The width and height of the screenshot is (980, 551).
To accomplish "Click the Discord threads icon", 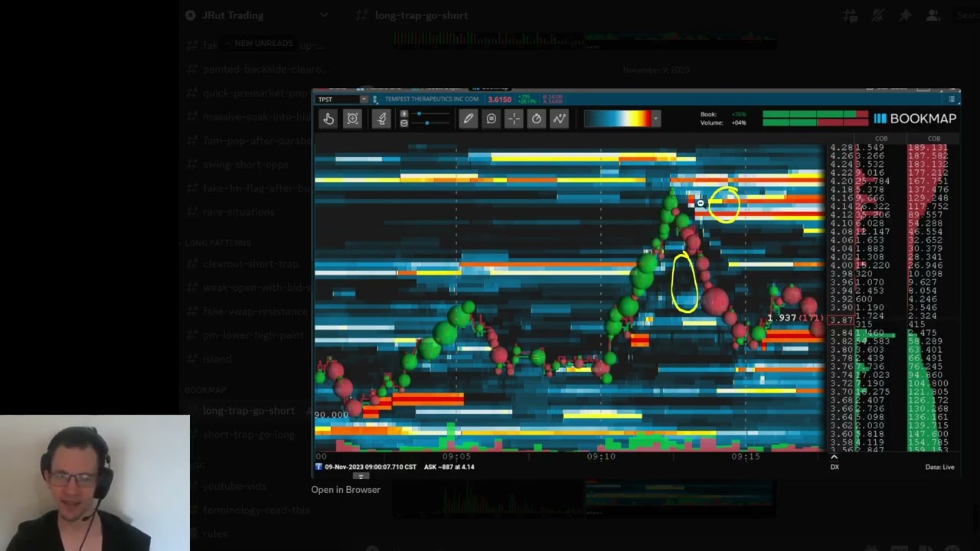I will coord(850,15).
